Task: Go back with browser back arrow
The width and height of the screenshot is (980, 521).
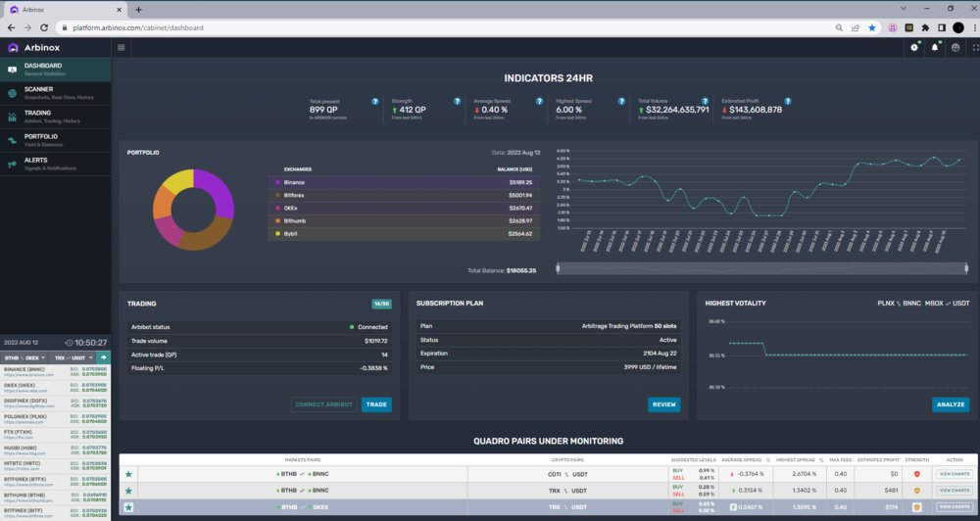Action: (x=11, y=27)
